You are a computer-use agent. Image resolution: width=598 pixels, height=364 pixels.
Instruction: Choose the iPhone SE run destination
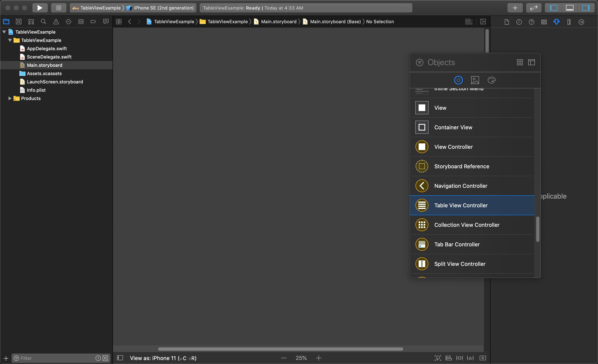point(160,8)
